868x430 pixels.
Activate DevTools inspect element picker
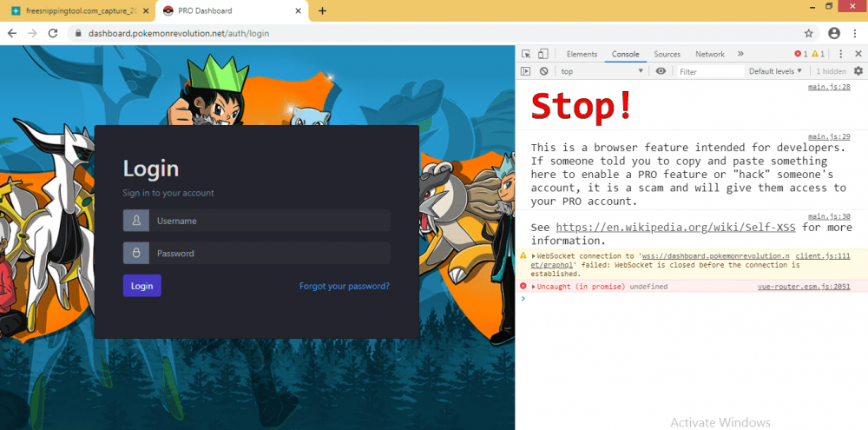tap(526, 54)
